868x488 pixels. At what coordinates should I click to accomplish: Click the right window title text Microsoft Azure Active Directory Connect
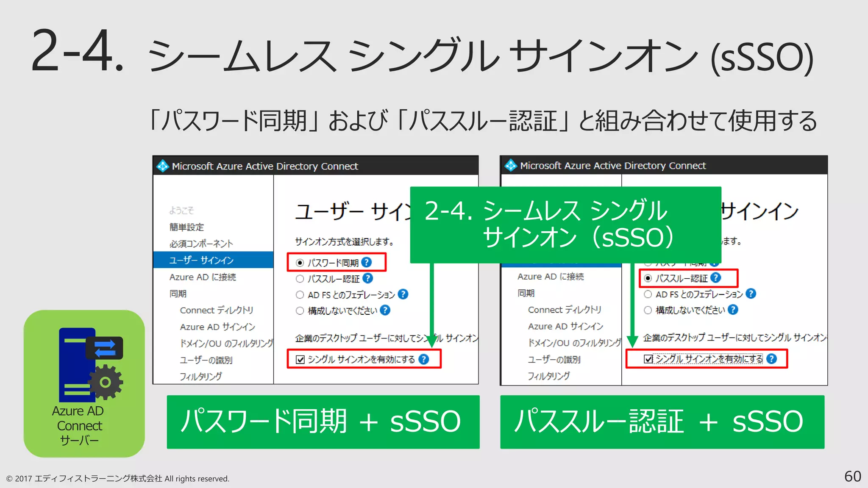[613, 166]
